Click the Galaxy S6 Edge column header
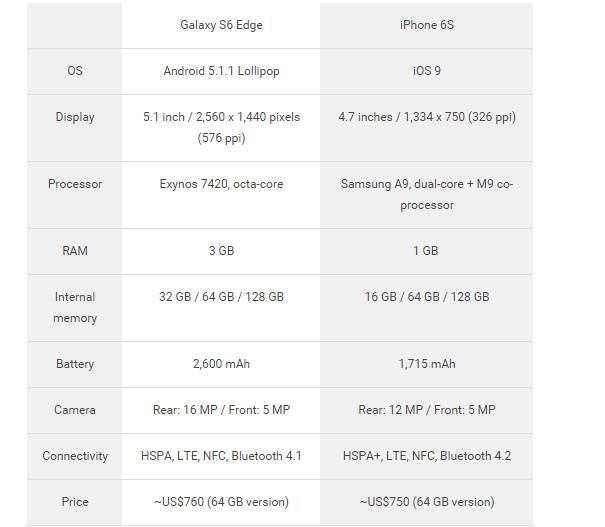The width and height of the screenshot is (605, 527). point(221,25)
